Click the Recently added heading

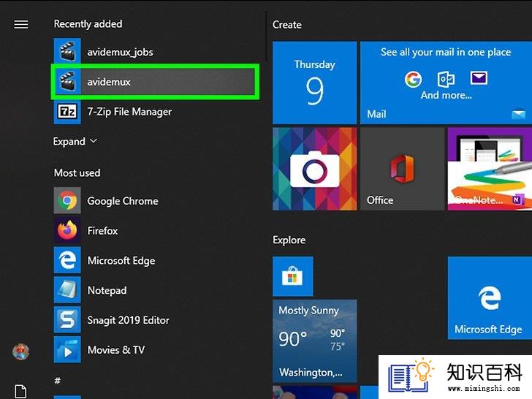pos(88,24)
